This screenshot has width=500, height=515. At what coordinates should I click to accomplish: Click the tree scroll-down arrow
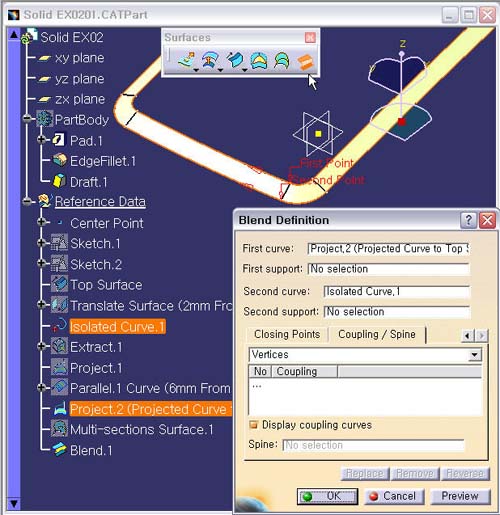click(14, 503)
